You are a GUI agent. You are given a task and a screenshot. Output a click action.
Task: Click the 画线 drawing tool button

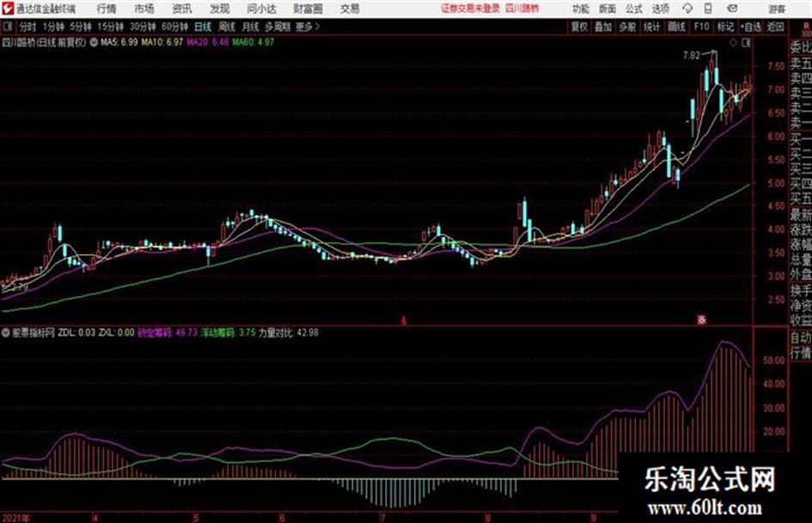click(676, 27)
